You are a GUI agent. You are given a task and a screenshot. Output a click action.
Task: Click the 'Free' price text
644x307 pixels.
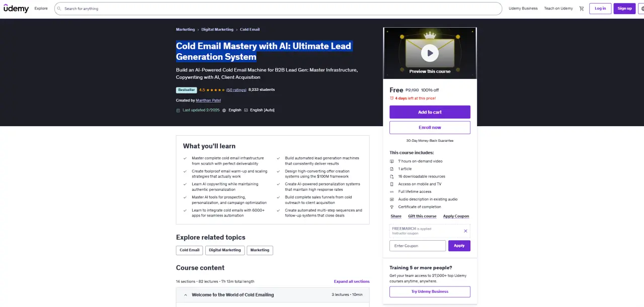(x=396, y=90)
